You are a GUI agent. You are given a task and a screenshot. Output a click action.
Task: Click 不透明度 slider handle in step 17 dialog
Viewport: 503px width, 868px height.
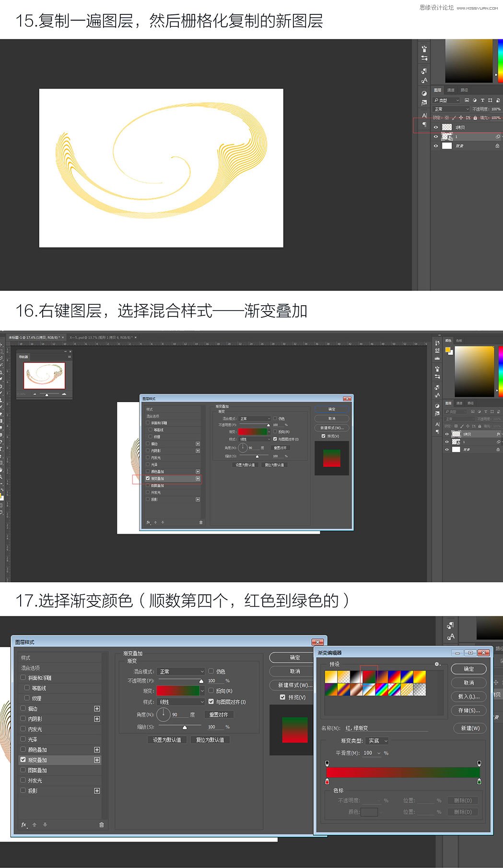pos(201,681)
